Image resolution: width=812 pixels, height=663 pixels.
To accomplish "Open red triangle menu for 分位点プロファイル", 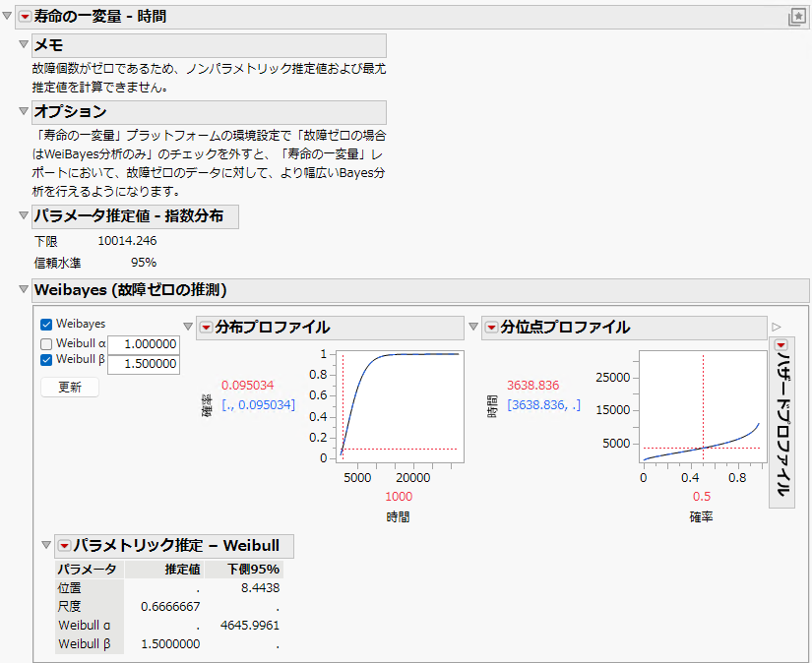I will 491,328.
